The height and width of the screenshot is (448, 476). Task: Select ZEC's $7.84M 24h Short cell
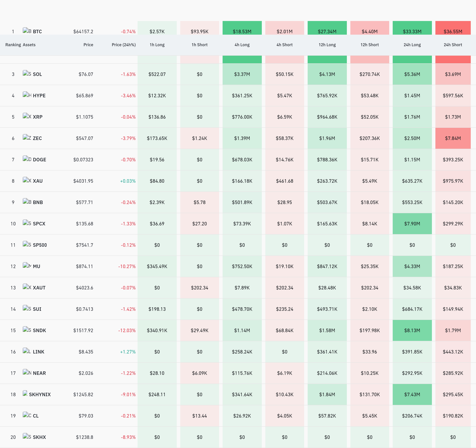pyautogui.click(x=453, y=138)
